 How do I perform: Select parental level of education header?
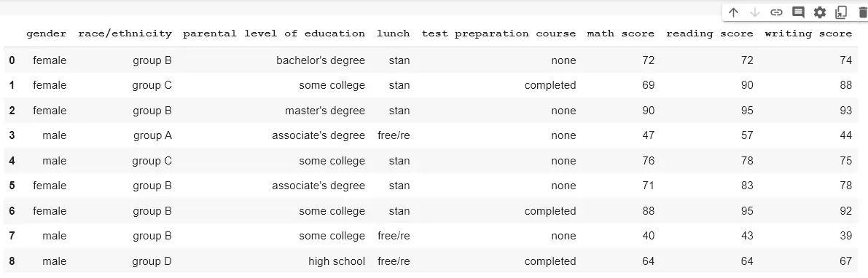tap(274, 33)
